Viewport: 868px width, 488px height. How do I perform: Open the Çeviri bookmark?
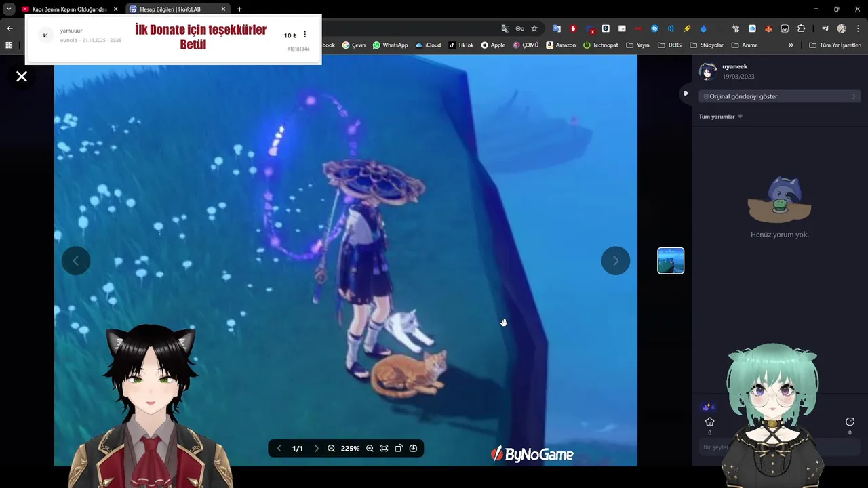click(x=353, y=45)
